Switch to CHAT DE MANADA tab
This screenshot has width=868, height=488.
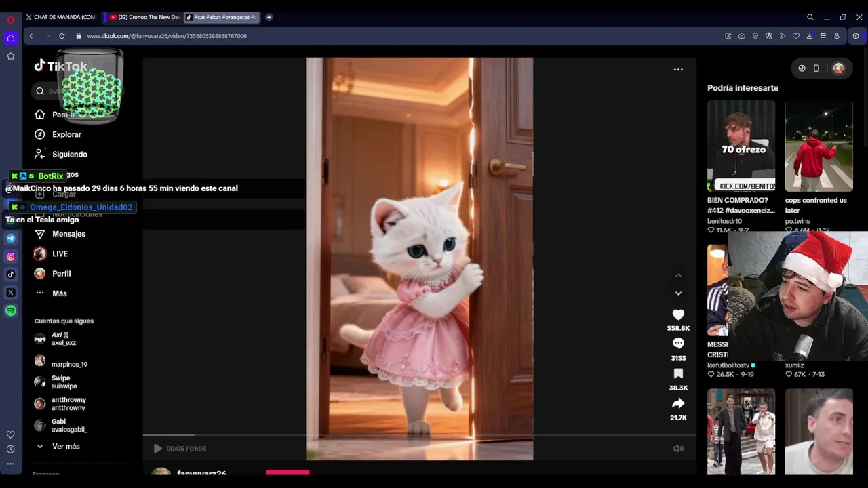pos(60,17)
